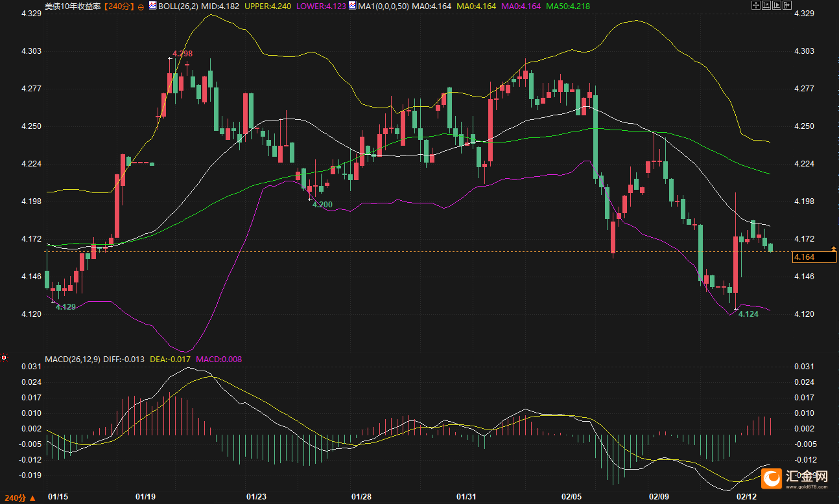The image size is (839, 504).
Task: Click the play-forward chart axis icon
Action: point(776,5)
